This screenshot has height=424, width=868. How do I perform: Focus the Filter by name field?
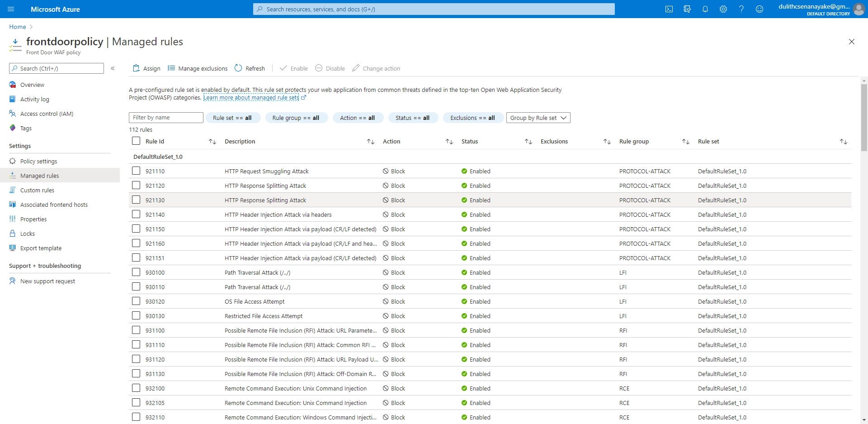[166, 118]
